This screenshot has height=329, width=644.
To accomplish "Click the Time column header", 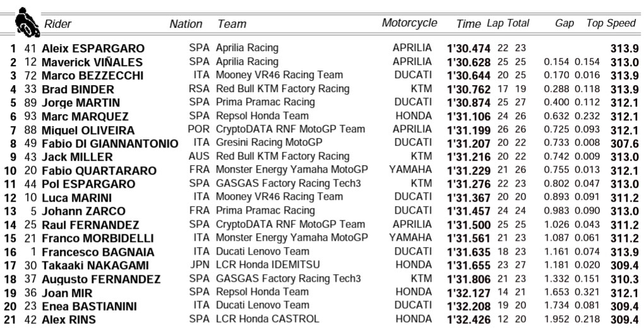I will point(468,24).
